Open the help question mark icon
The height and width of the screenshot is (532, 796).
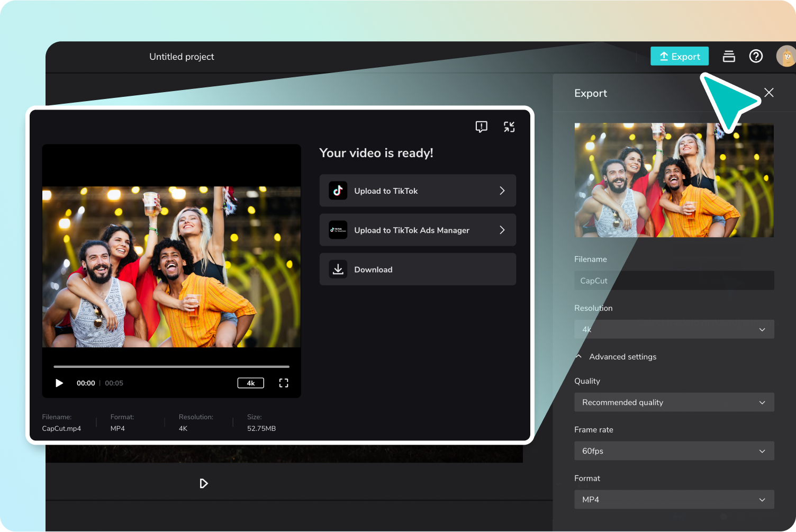[756, 56]
